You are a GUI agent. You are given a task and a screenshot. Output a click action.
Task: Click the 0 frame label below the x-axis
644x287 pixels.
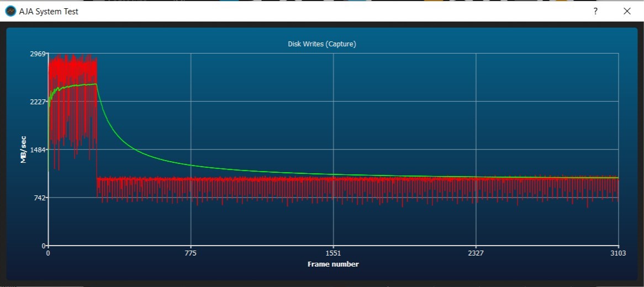pyautogui.click(x=48, y=253)
